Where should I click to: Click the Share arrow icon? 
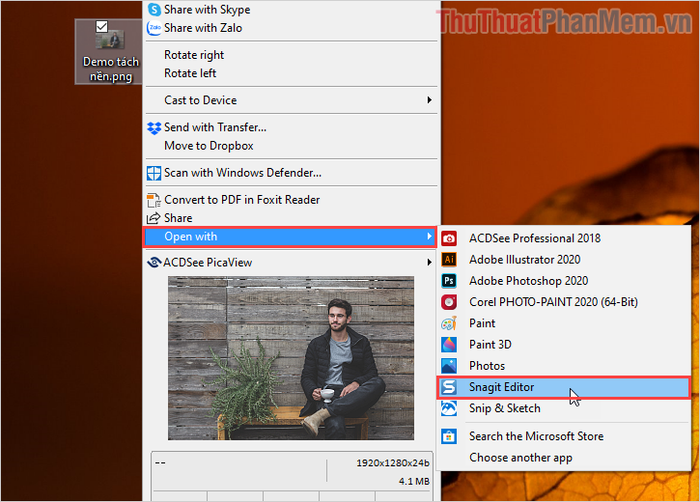(x=154, y=218)
